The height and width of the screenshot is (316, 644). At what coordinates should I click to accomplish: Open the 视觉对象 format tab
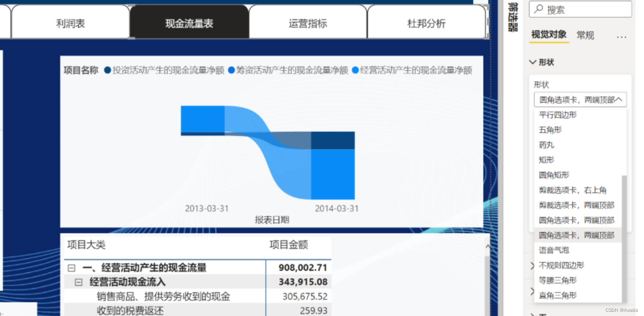549,35
